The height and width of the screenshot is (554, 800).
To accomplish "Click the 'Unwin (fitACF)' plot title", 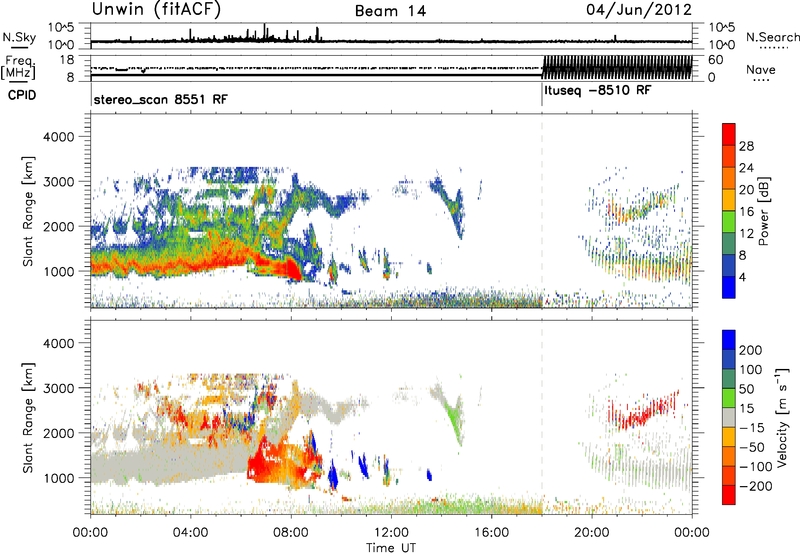I will (156, 10).
